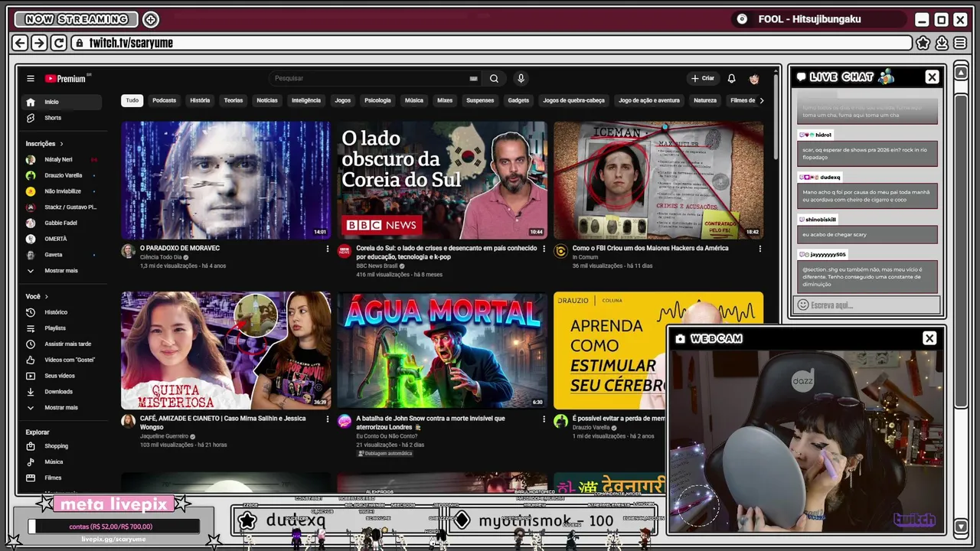Open options menu for O PARADOXO DE MORAVEC
980x551 pixels.
click(x=328, y=249)
